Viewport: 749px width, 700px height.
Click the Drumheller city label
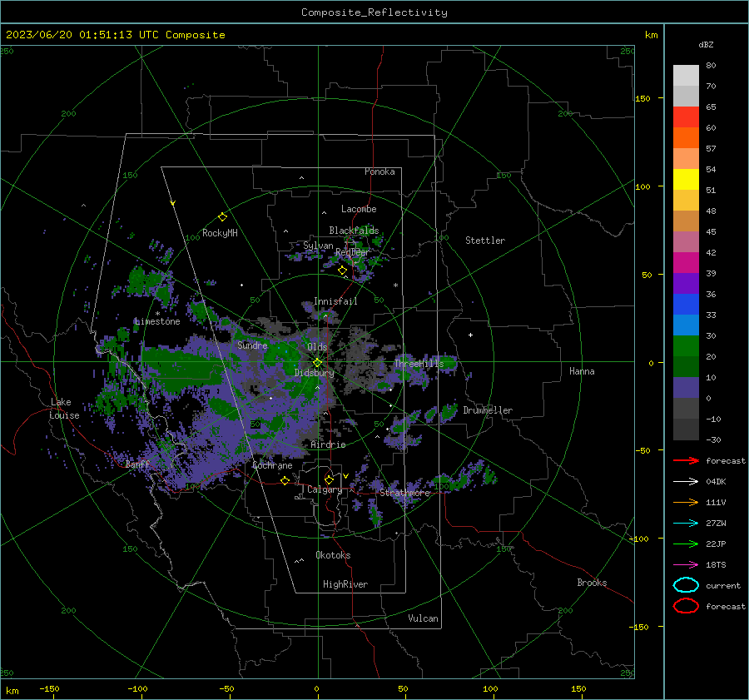pos(488,410)
